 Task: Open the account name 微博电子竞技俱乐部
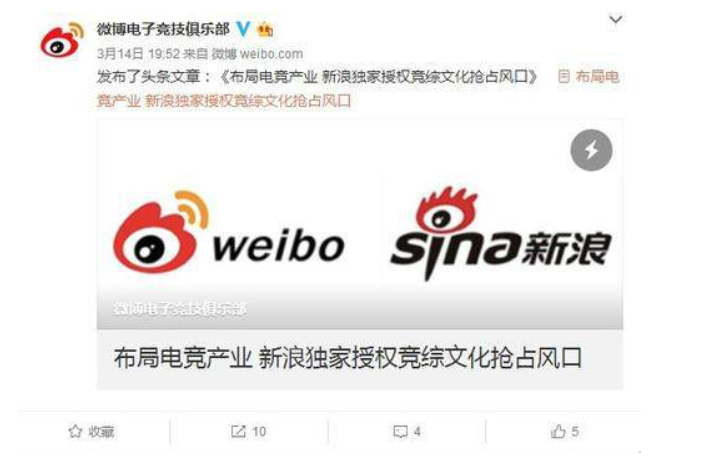click(x=163, y=29)
